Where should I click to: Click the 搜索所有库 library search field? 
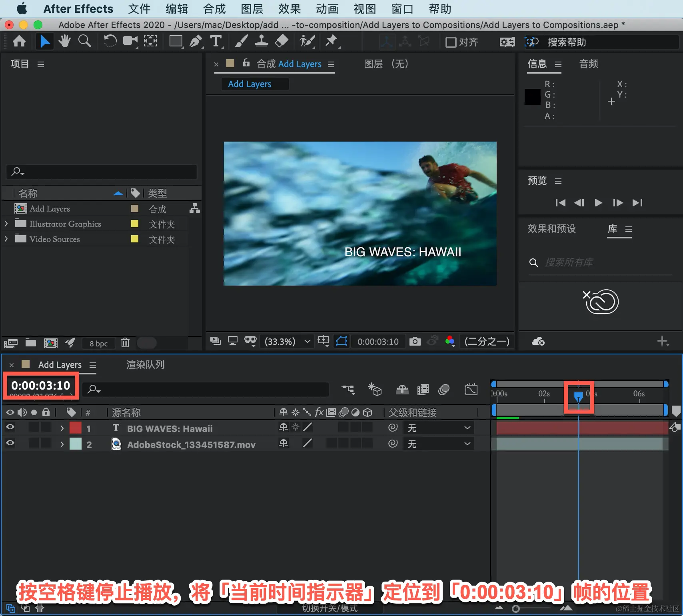pyautogui.click(x=601, y=262)
